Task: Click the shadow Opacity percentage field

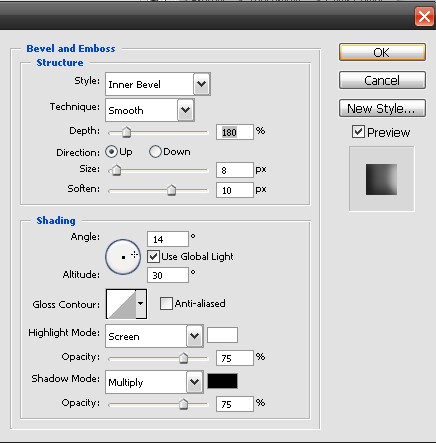Action: (x=235, y=404)
